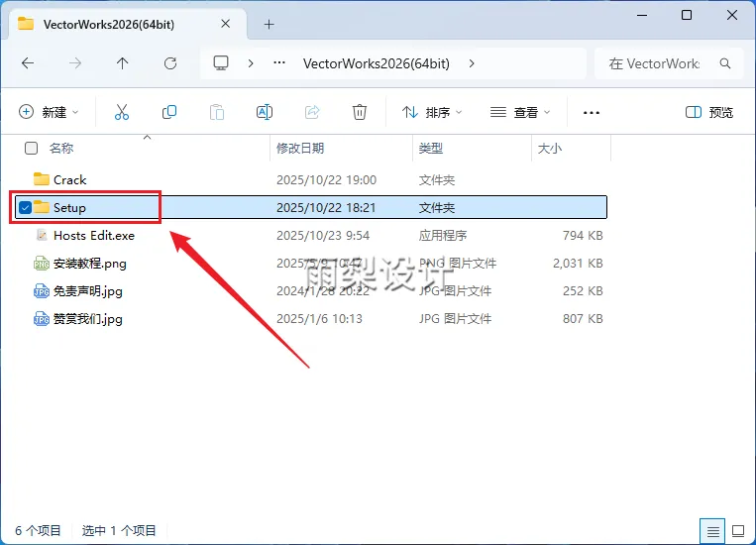Screen dimensions: 756x545
Task: Click the 794 KB size cell
Action: [583, 236]
